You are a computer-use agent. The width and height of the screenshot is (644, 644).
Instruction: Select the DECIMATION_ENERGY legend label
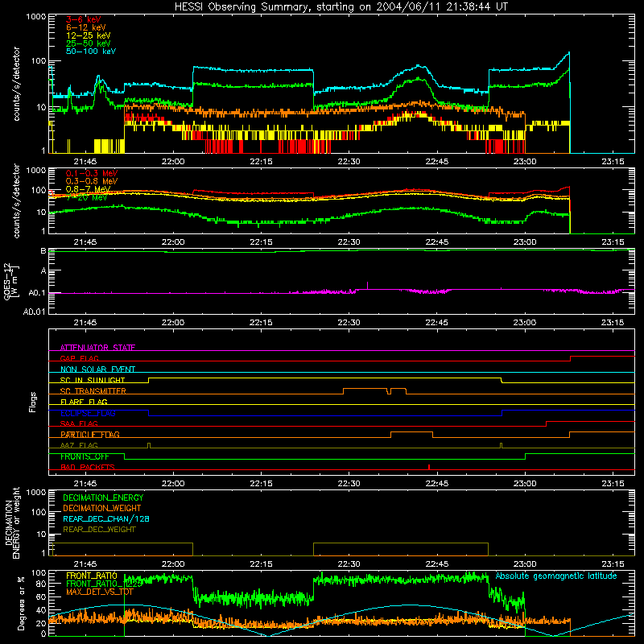coord(103,497)
